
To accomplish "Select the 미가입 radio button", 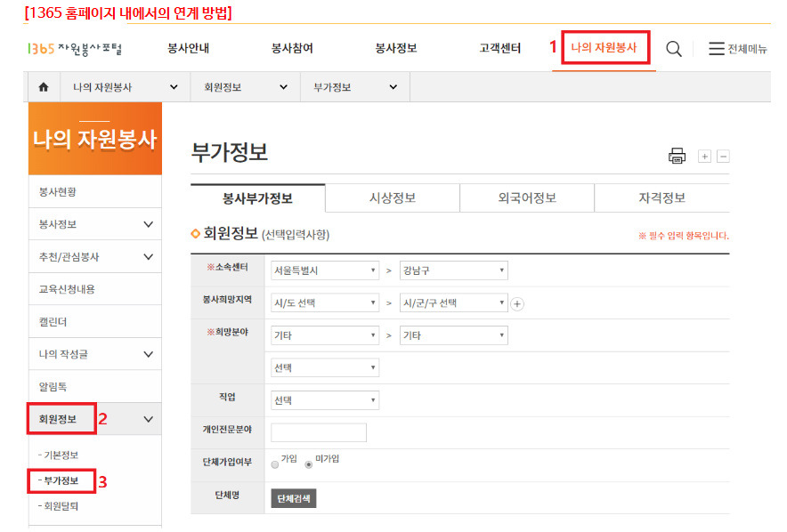I will point(308,462).
